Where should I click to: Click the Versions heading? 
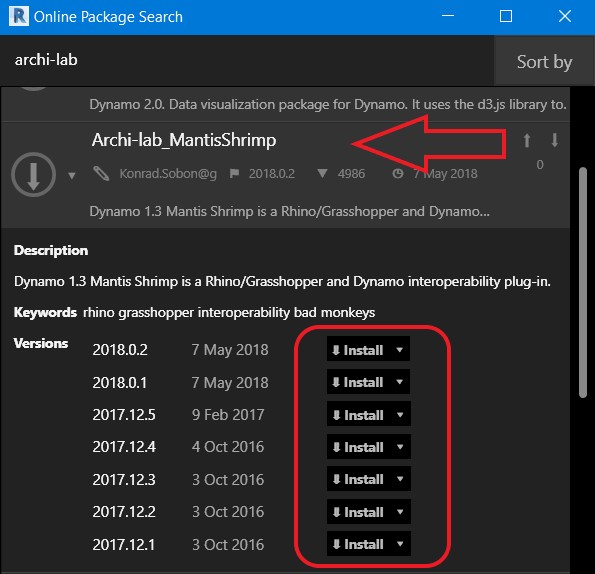(41, 343)
